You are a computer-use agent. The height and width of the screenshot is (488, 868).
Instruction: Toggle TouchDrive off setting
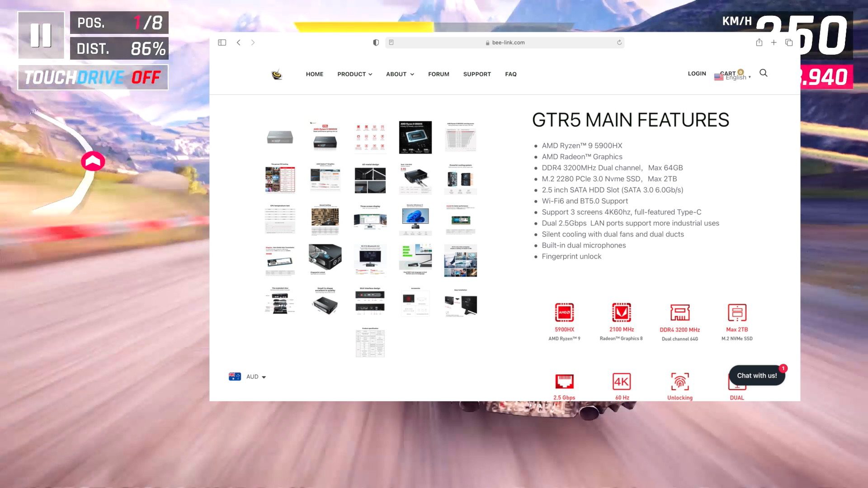[x=93, y=77]
